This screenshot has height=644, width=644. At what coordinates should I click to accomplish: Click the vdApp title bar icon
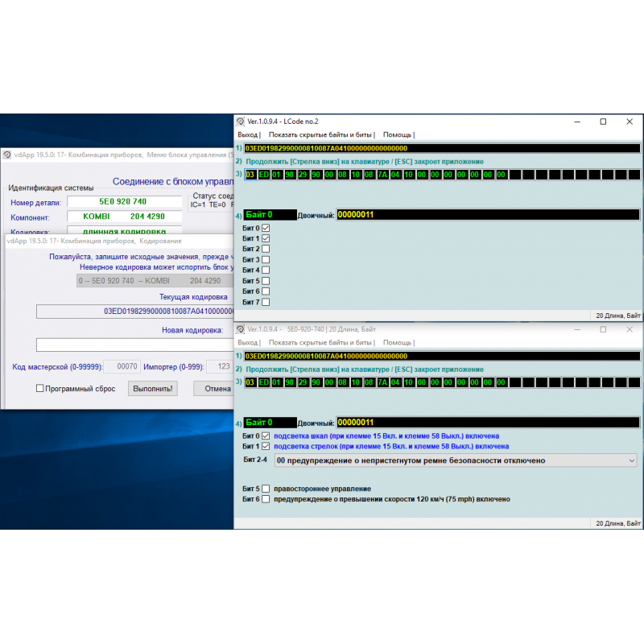click(6, 153)
